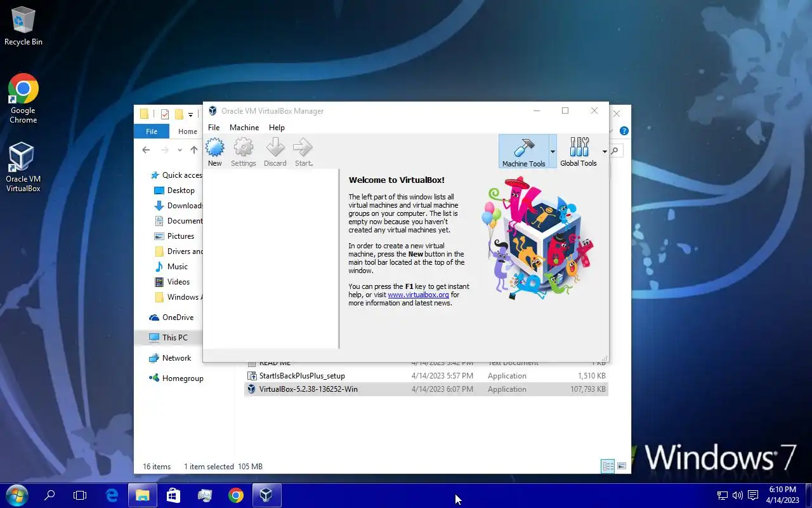Click the Google Chrome desktop shortcut

tap(23, 99)
